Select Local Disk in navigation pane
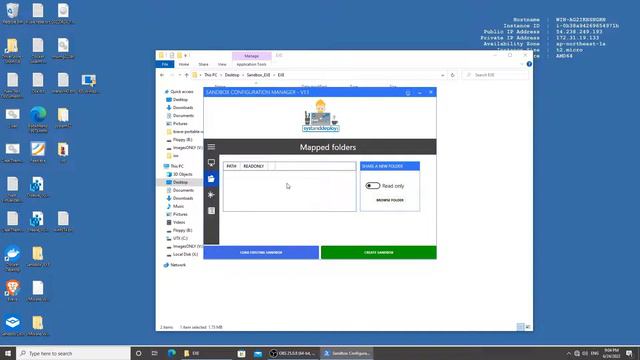This screenshot has width=640, height=360. (x=185, y=254)
